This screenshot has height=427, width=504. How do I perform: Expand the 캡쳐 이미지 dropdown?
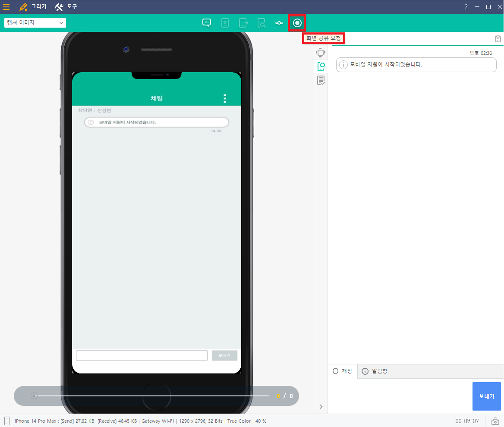(x=35, y=22)
